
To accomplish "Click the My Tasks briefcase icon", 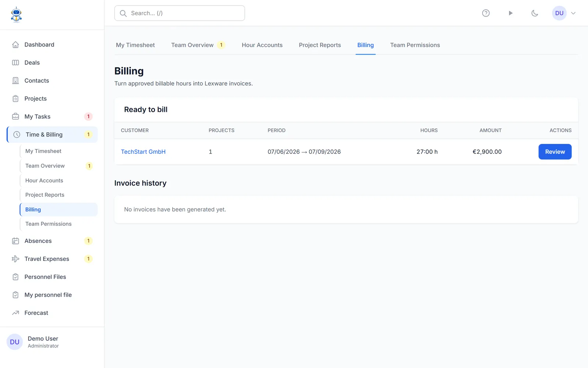I will pyautogui.click(x=15, y=117).
